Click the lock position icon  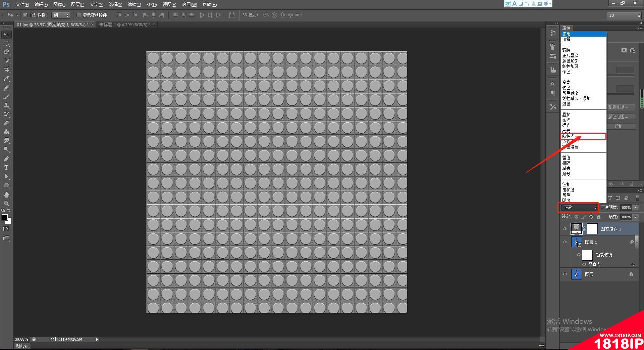coord(591,217)
